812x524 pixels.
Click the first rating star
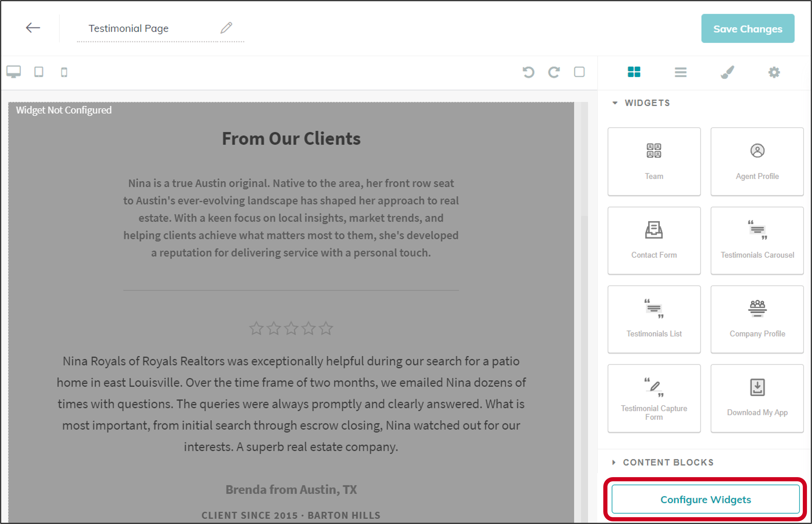(256, 328)
